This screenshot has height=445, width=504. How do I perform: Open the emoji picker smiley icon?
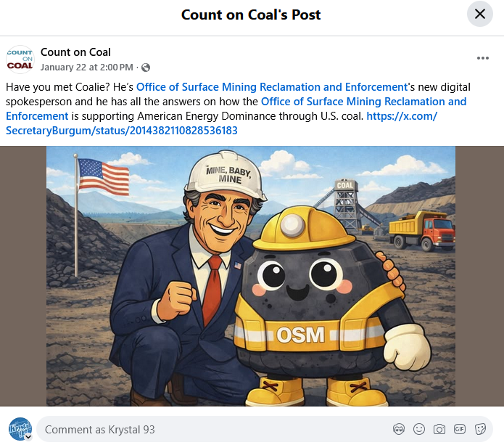(x=419, y=429)
